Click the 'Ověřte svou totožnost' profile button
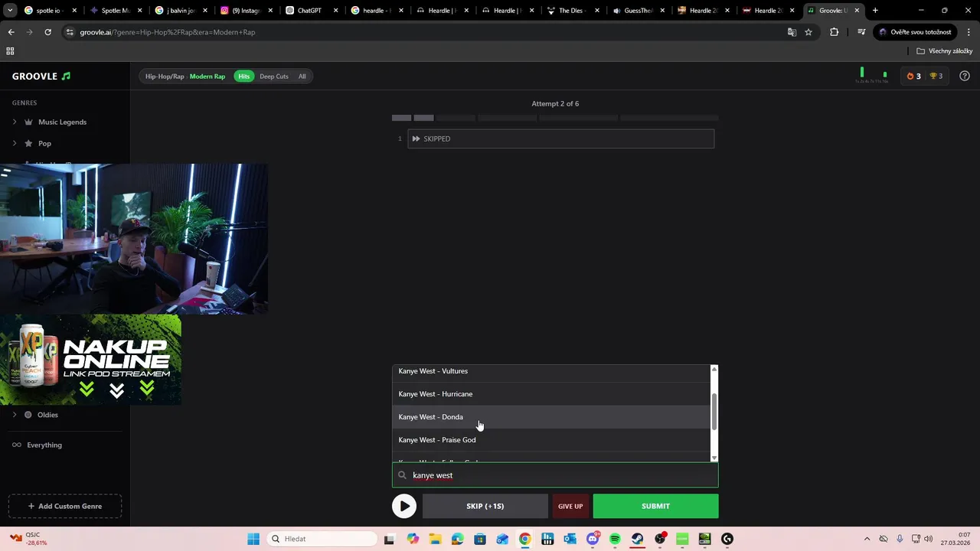The image size is (980, 551). (x=915, y=32)
